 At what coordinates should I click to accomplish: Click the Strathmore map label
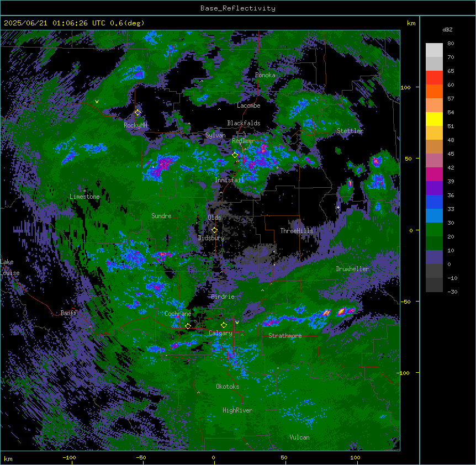pos(285,336)
